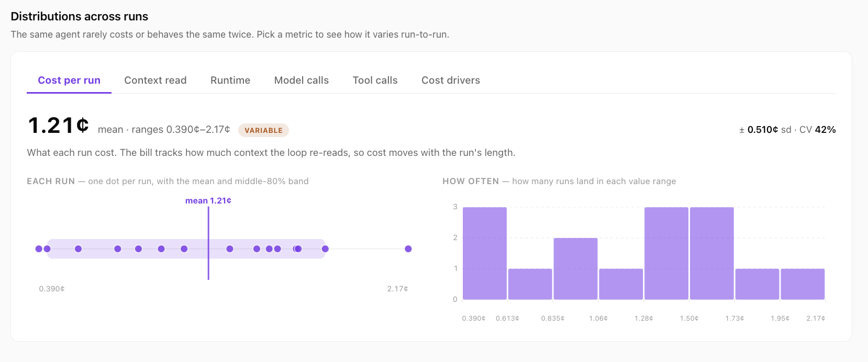
Task: Click the vertical mean line in the strip plot
Action: coord(208,243)
